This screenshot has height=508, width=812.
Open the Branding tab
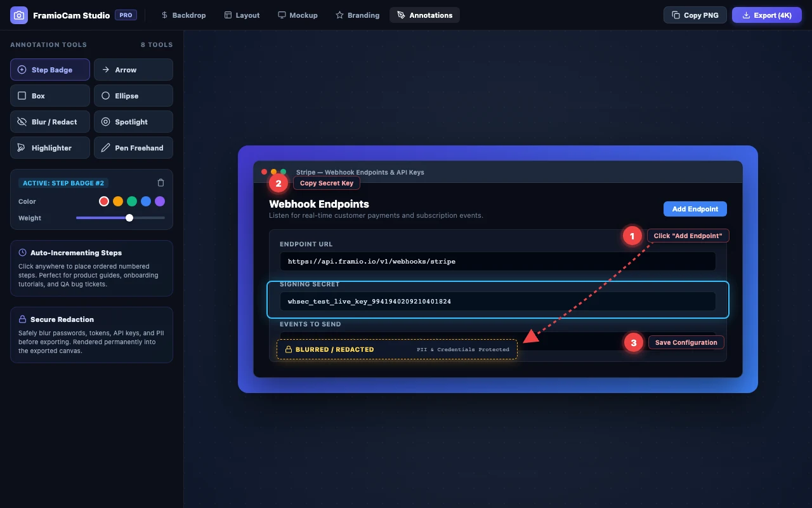(x=357, y=15)
